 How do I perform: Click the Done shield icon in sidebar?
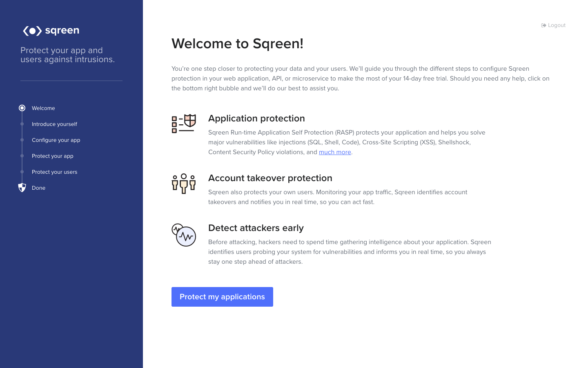point(22,188)
